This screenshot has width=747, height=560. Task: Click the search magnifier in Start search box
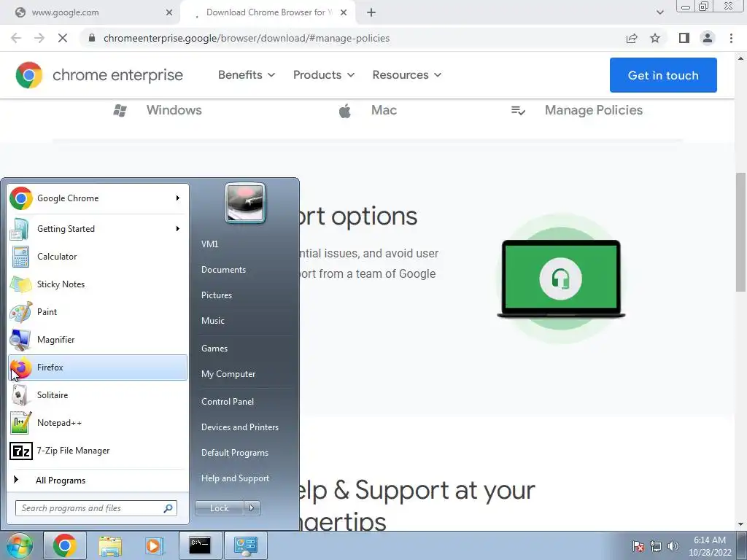point(169,508)
